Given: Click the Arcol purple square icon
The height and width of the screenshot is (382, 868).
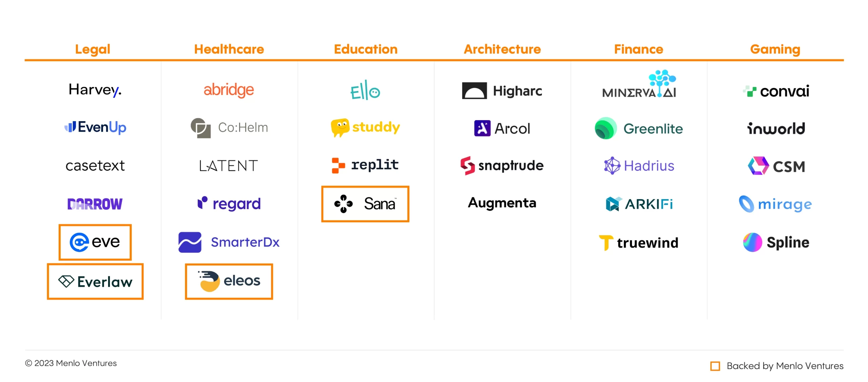Looking at the screenshot, I should coord(482,128).
